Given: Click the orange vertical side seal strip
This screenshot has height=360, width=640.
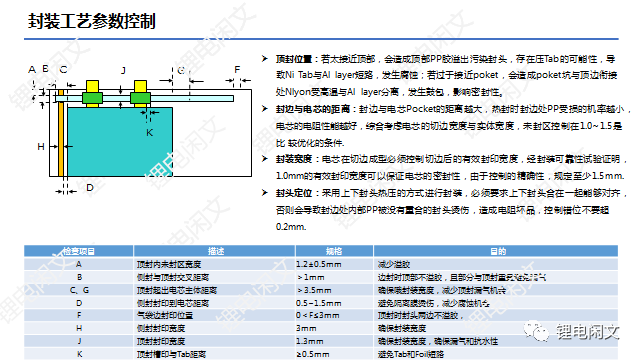Looking at the screenshot, I should pos(61,133).
